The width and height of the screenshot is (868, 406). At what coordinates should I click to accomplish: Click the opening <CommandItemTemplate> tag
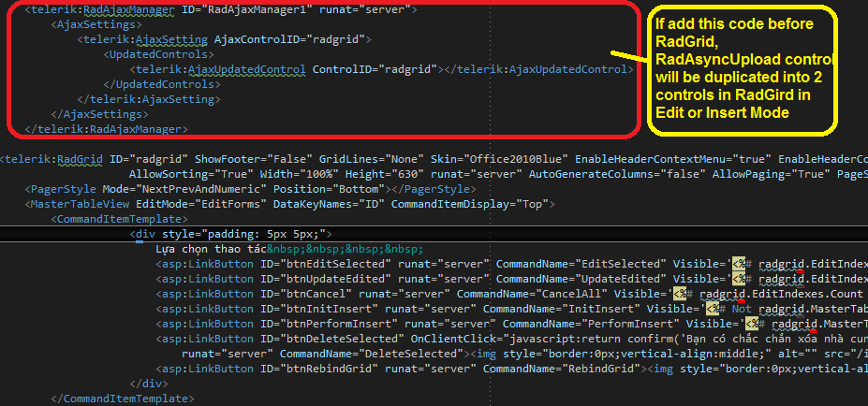[120, 220]
